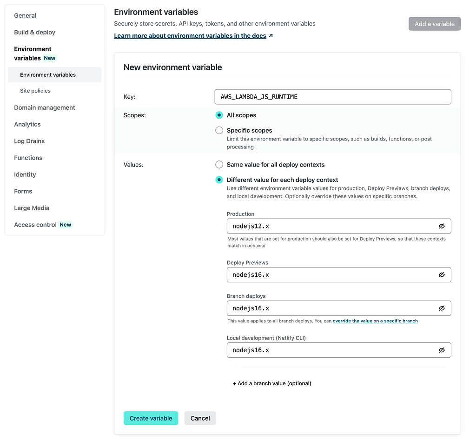Viewport: 476px width, 448px height.
Task: Open the Site policies subsection
Action: (35, 91)
